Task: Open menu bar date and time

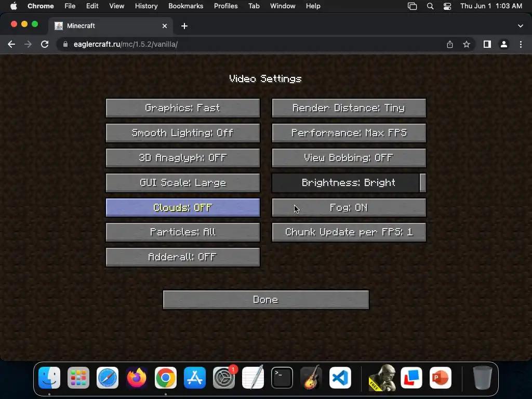Action: click(491, 6)
